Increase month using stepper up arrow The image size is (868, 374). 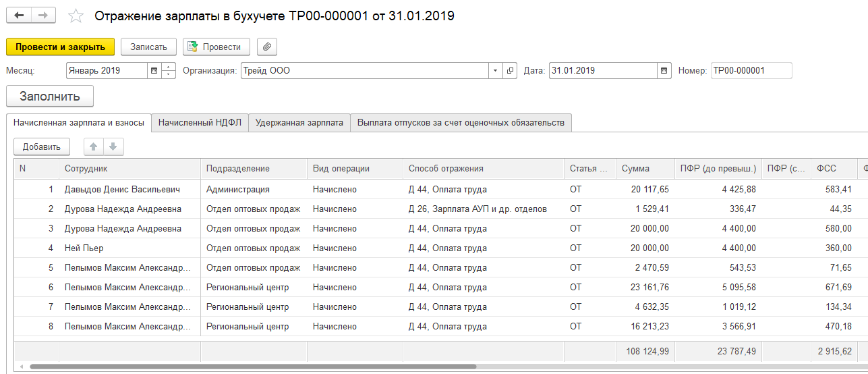(169, 67)
